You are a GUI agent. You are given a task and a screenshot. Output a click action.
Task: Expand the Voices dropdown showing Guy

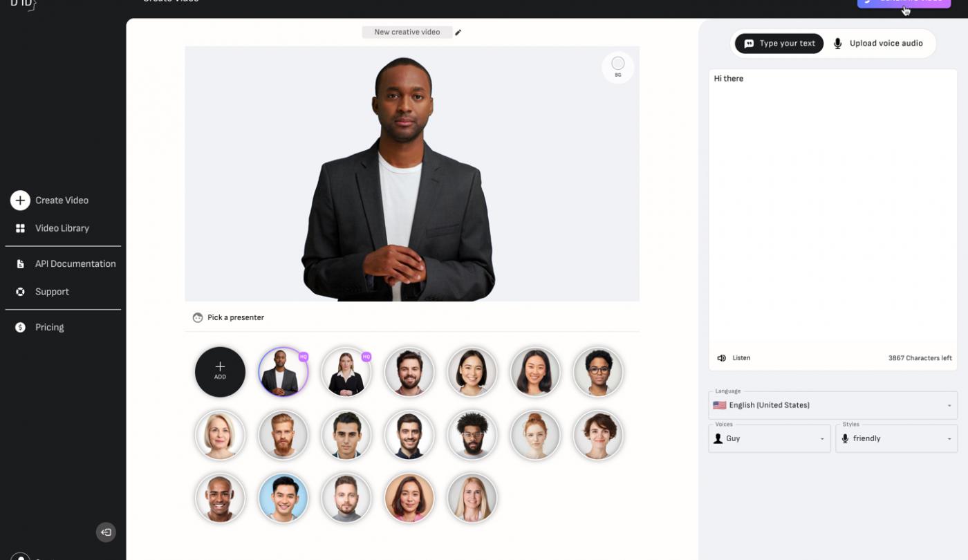770,438
